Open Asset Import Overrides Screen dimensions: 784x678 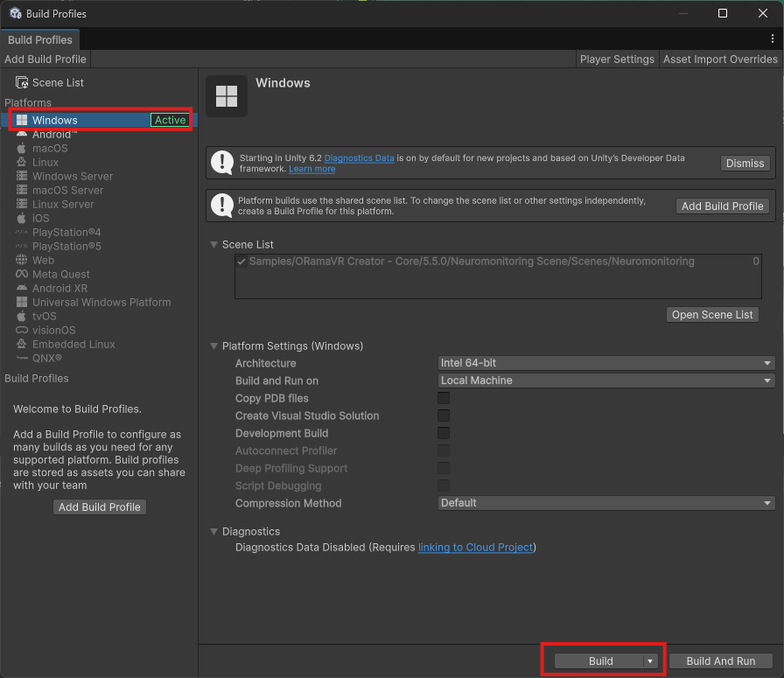pyautogui.click(x=720, y=59)
